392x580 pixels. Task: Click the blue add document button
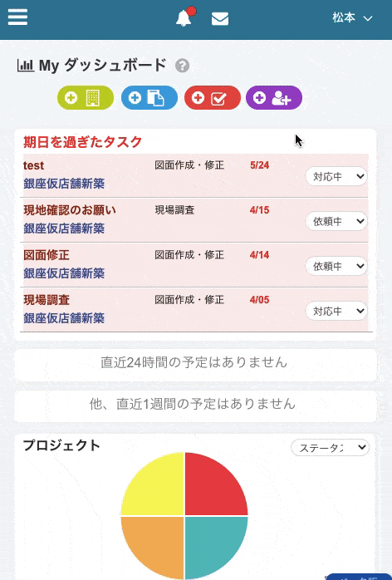point(149,98)
